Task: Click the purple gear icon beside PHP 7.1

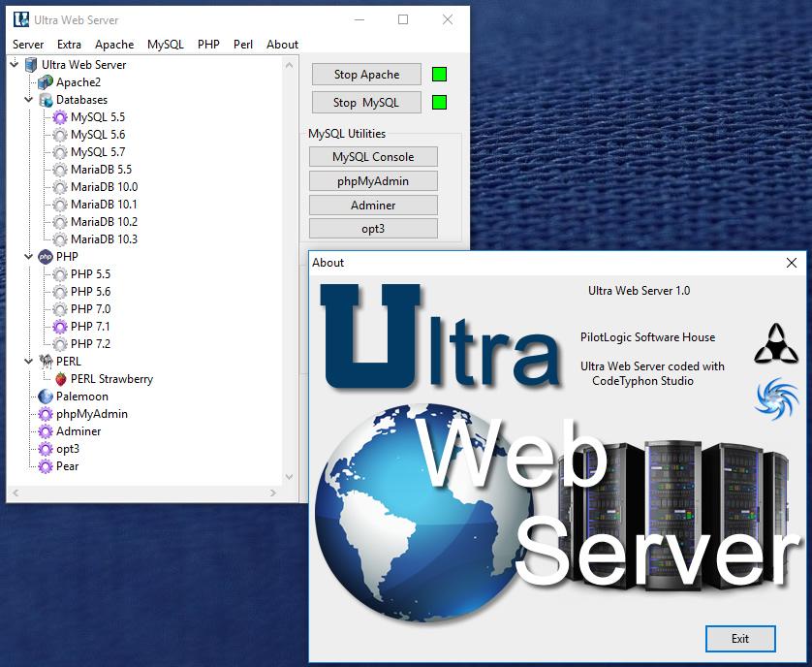Action: click(60, 327)
